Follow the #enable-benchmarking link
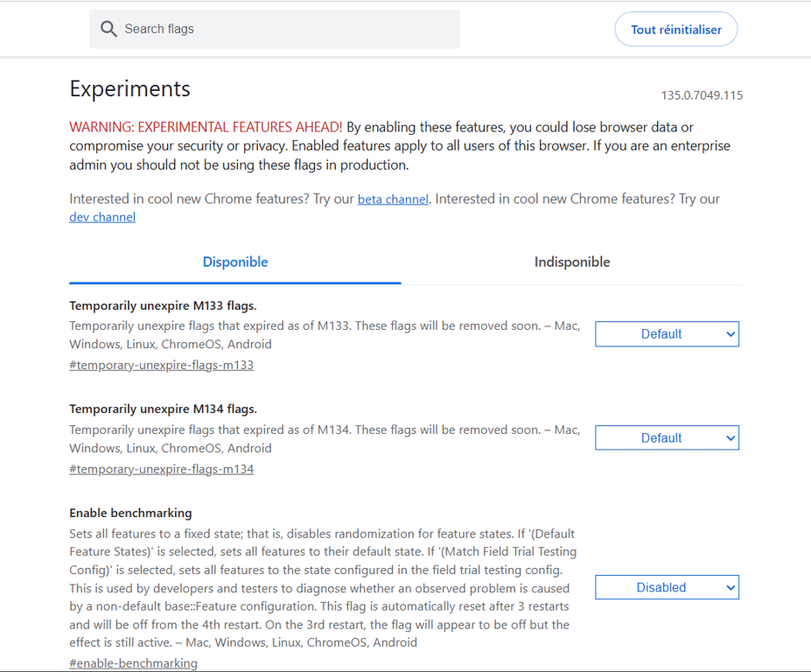The height and width of the screenshot is (672, 811). (133, 663)
